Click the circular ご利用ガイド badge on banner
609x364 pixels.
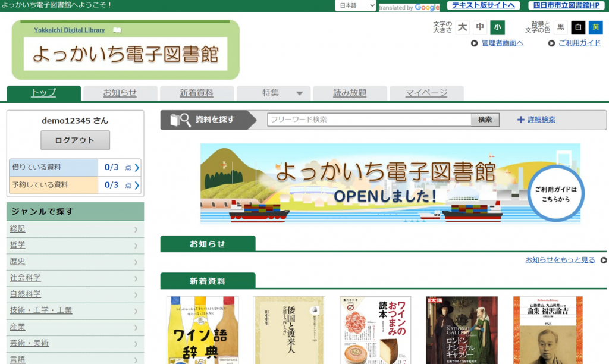point(555,194)
